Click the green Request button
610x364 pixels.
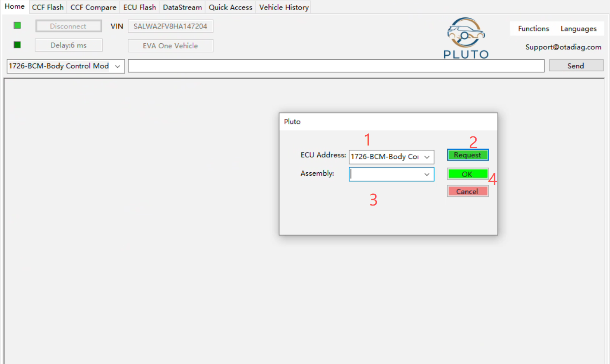click(x=468, y=155)
